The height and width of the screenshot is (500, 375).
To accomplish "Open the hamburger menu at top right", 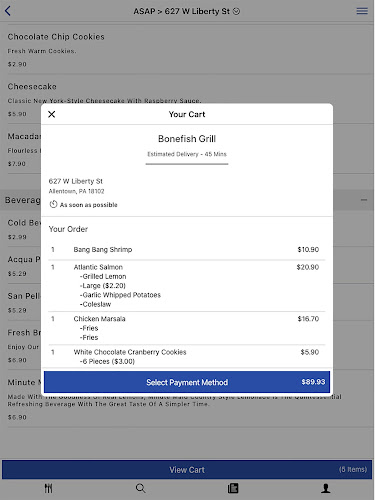I will pos(362,11).
